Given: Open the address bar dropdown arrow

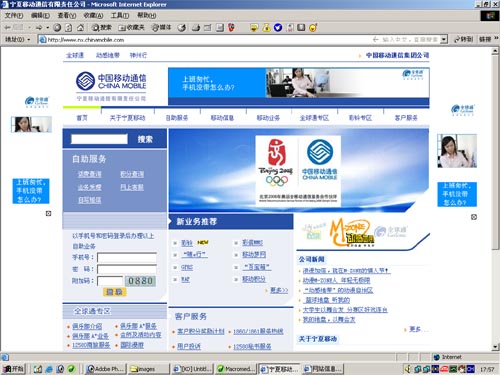Looking at the screenshot, I should click(x=444, y=39).
